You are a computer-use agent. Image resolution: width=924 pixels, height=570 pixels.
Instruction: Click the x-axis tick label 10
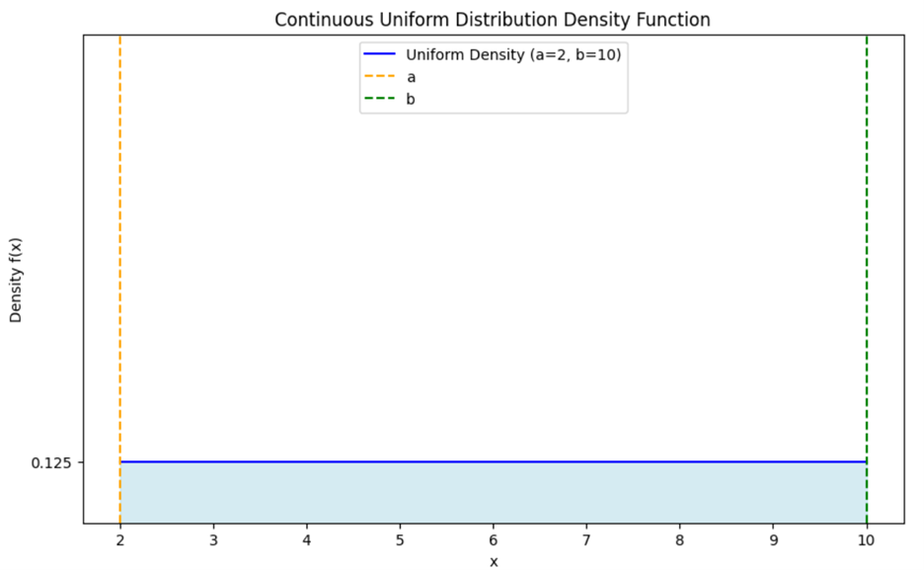pos(866,541)
